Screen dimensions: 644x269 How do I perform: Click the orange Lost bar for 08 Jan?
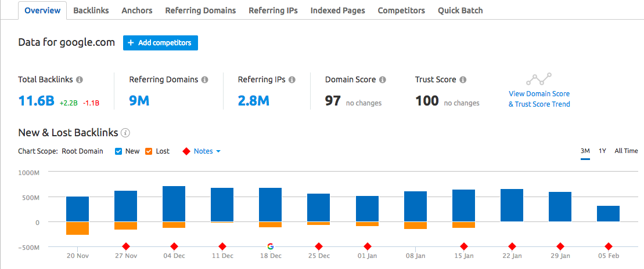[x=415, y=226]
